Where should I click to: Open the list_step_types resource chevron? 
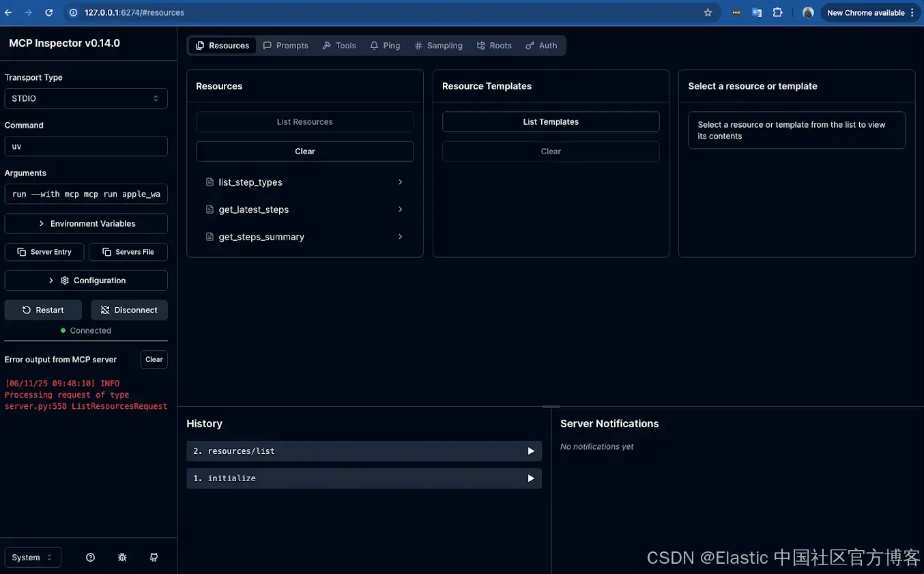[x=400, y=182]
